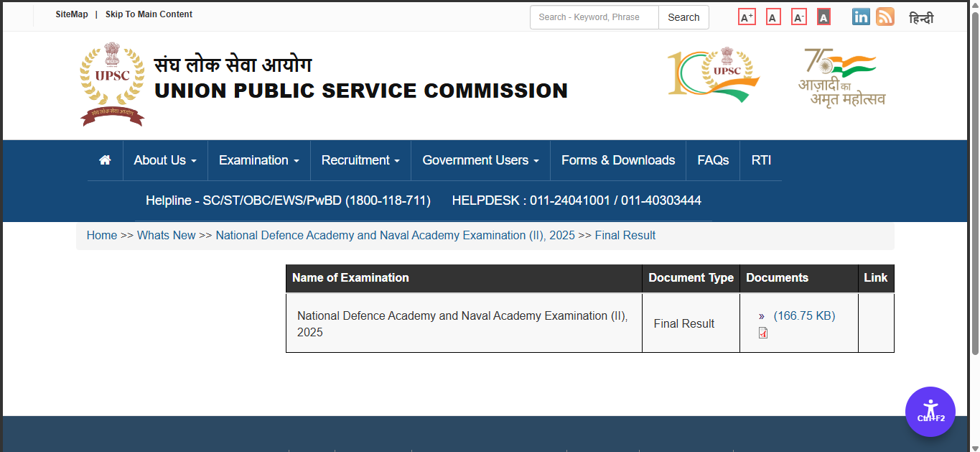Switch language using the हिन्दी link
The image size is (980, 452).
pos(921,18)
